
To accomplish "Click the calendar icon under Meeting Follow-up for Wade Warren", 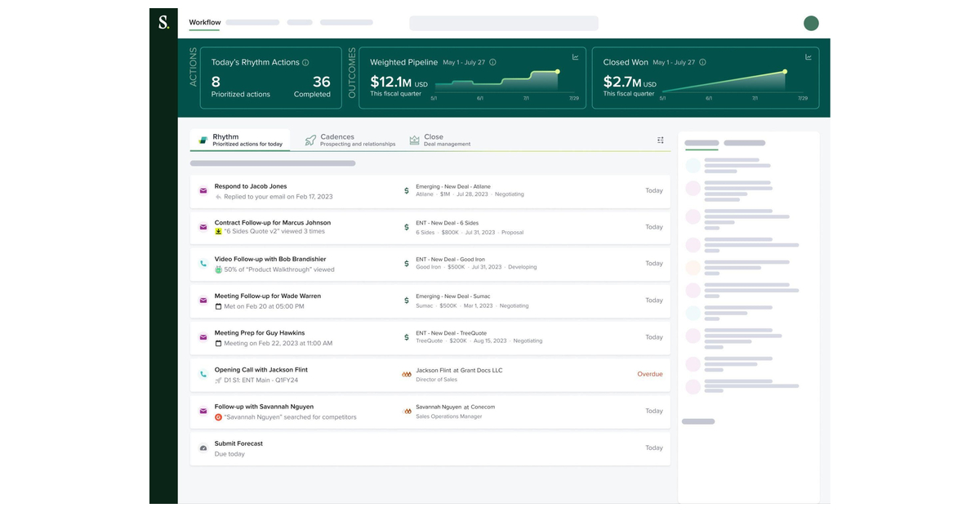I will (216, 306).
